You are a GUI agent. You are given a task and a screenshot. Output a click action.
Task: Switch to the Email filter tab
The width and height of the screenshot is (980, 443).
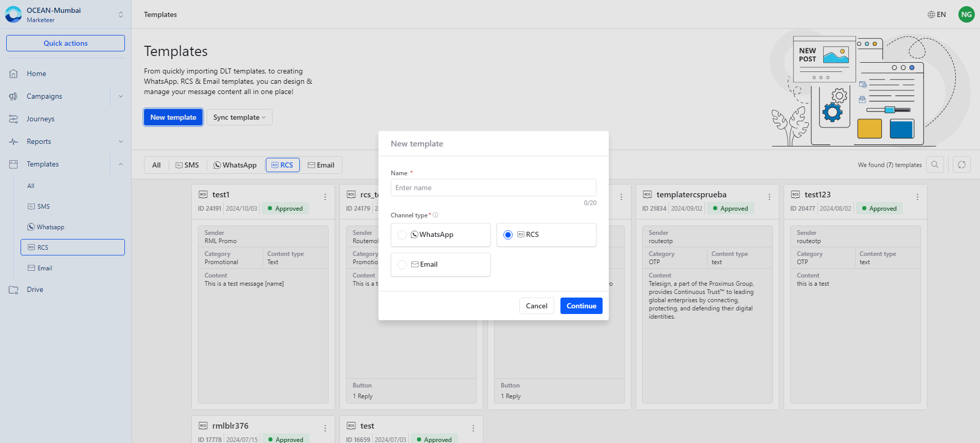coord(321,165)
